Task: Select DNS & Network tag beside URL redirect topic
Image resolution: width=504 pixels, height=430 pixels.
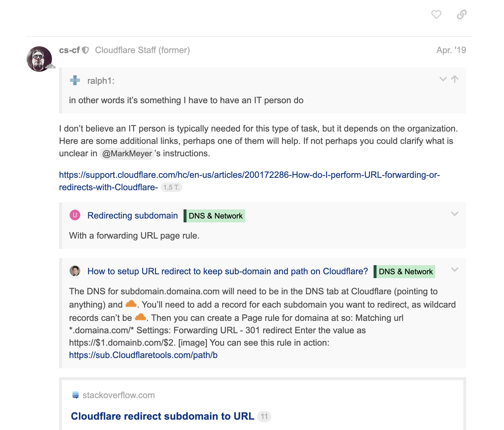Action: pos(405,272)
